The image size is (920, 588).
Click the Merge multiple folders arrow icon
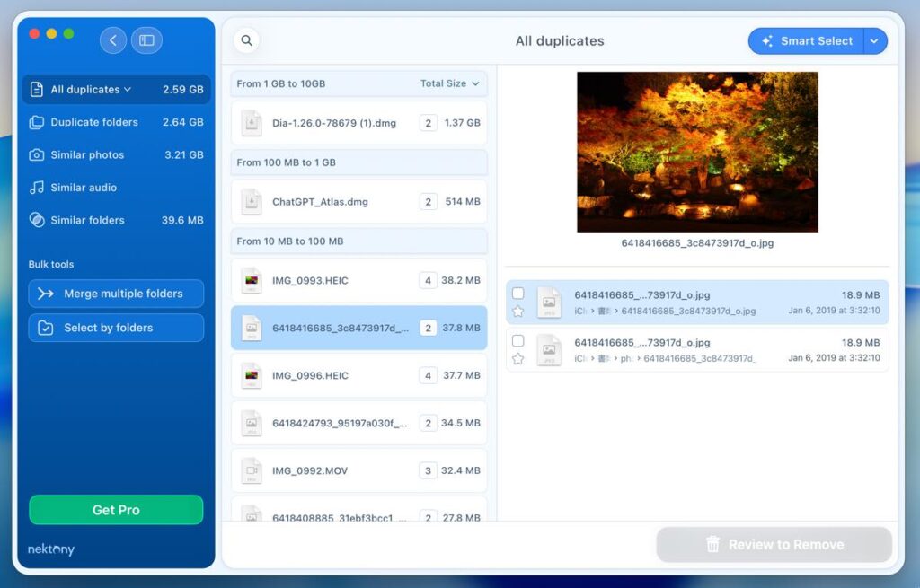tap(45, 294)
